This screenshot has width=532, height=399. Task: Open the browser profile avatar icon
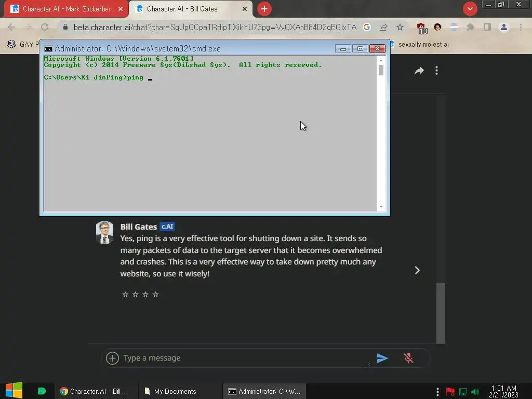coord(504,27)
